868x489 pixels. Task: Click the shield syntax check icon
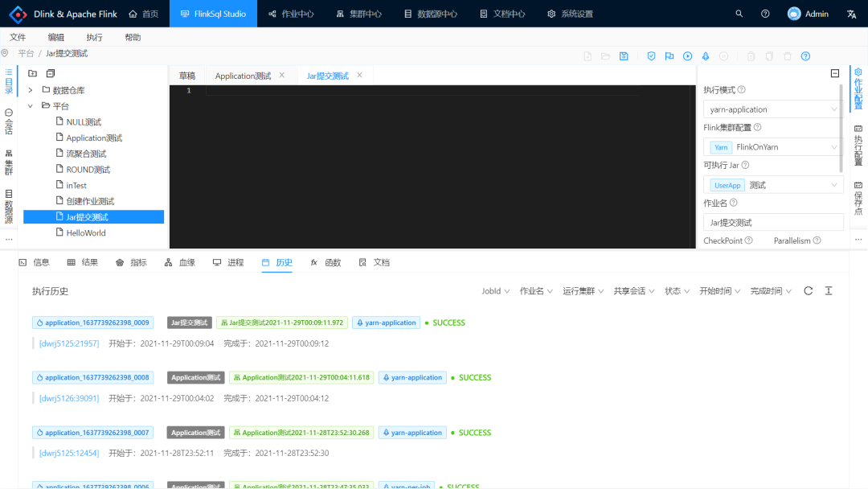click(x=651, y=56)
